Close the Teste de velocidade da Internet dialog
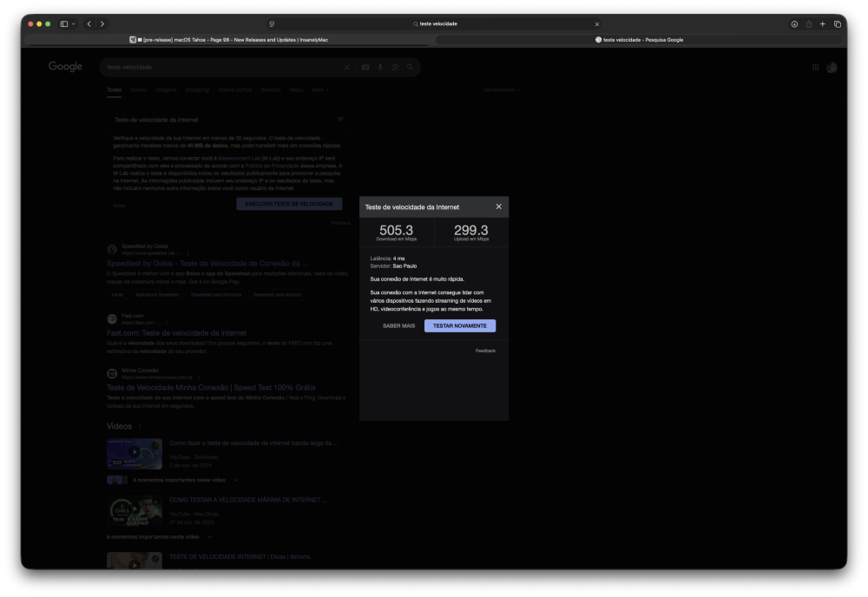Image resolution: width=868 pixels, height=597 pixels. click(498, 207)
